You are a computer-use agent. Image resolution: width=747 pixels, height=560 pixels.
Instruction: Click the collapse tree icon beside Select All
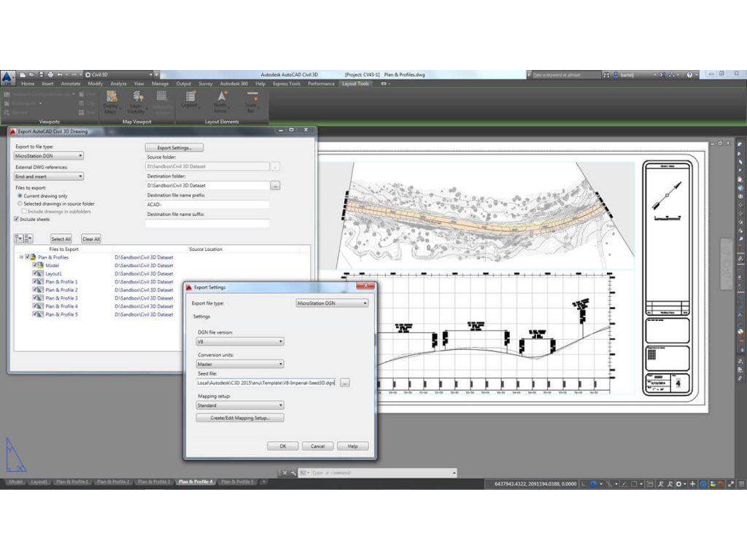(x=28, y=238)
